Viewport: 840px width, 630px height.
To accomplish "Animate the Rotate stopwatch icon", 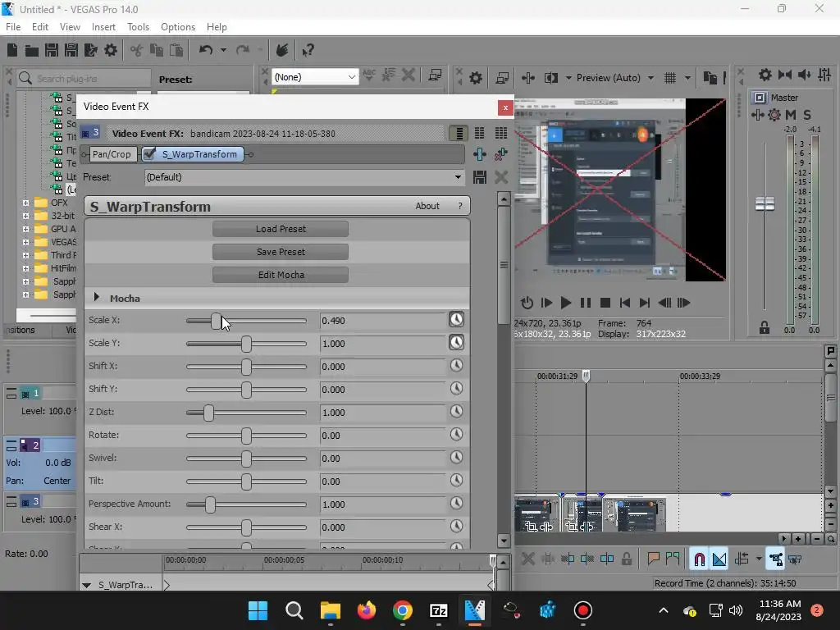I will [456, 435].
